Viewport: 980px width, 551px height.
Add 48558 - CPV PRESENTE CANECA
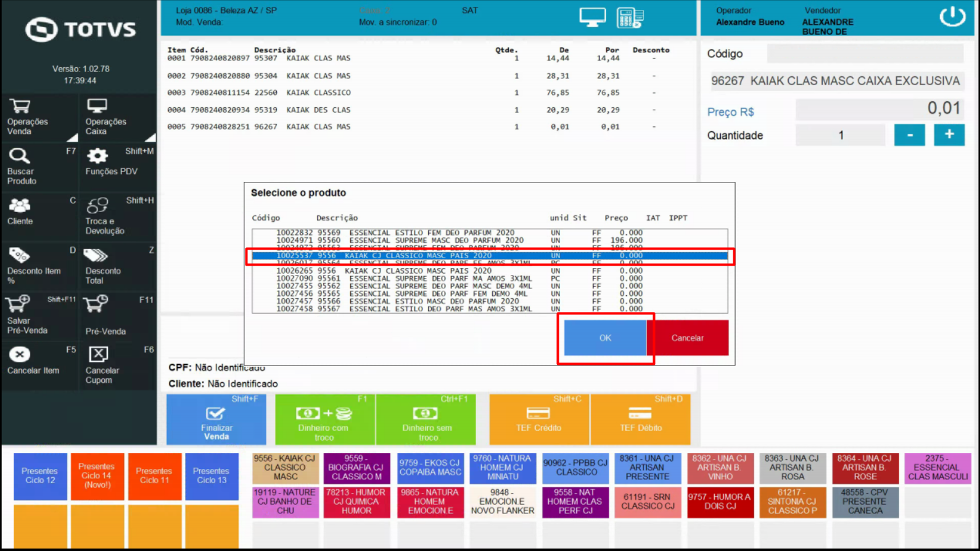865,502
